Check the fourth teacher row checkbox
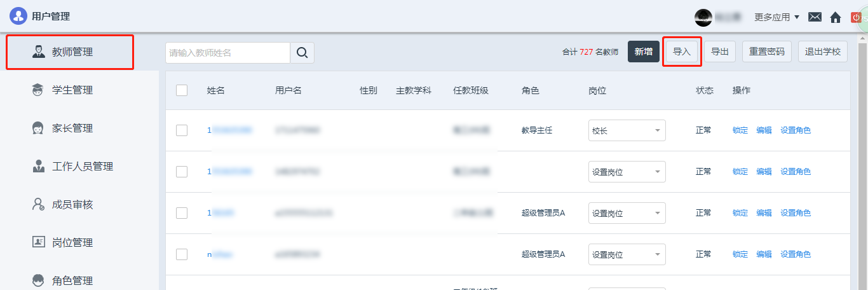 (x=182, y=254)
